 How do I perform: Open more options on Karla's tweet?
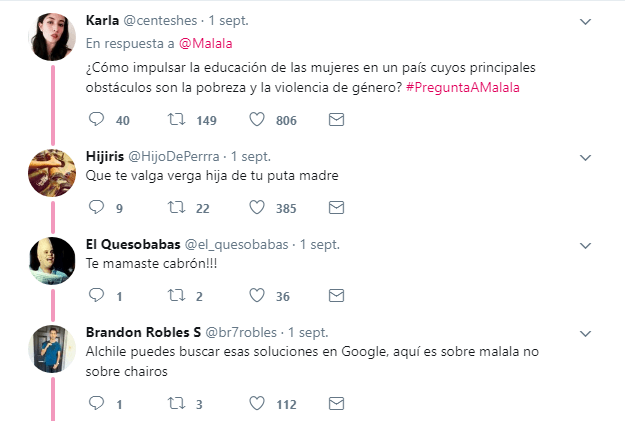pyautogui.click(x=587, y=19)
